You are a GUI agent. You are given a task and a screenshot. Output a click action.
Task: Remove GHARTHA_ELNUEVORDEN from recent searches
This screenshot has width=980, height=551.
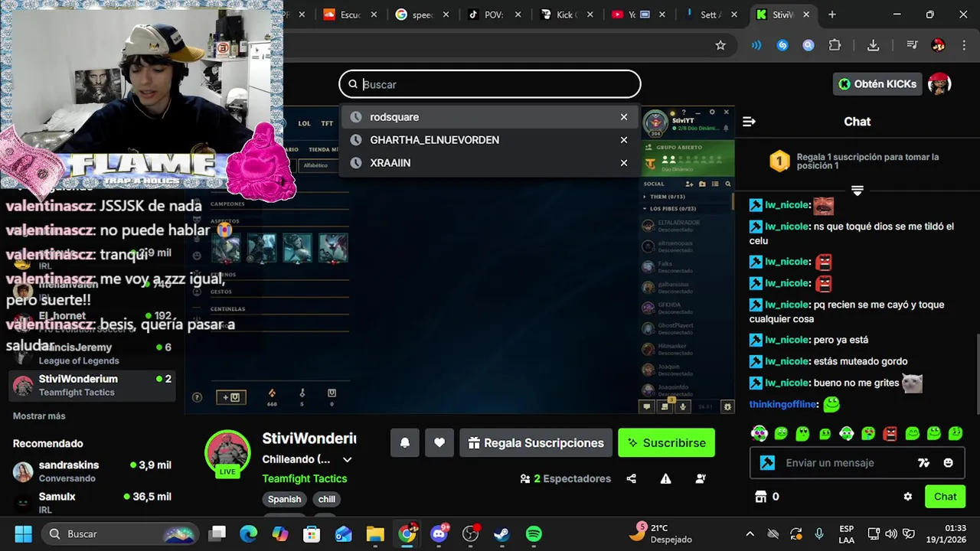pyautogui.click(x=624, y=140)
